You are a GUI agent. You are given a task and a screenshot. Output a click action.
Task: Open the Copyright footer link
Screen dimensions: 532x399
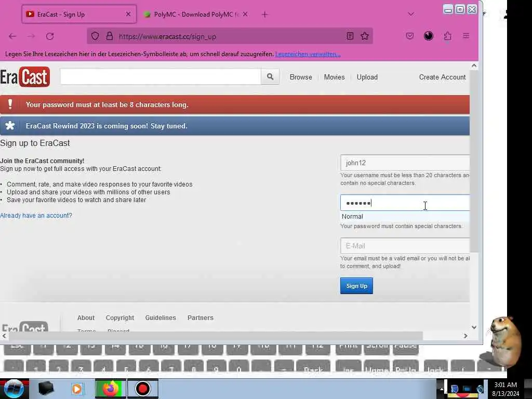[x=120, y=317]
